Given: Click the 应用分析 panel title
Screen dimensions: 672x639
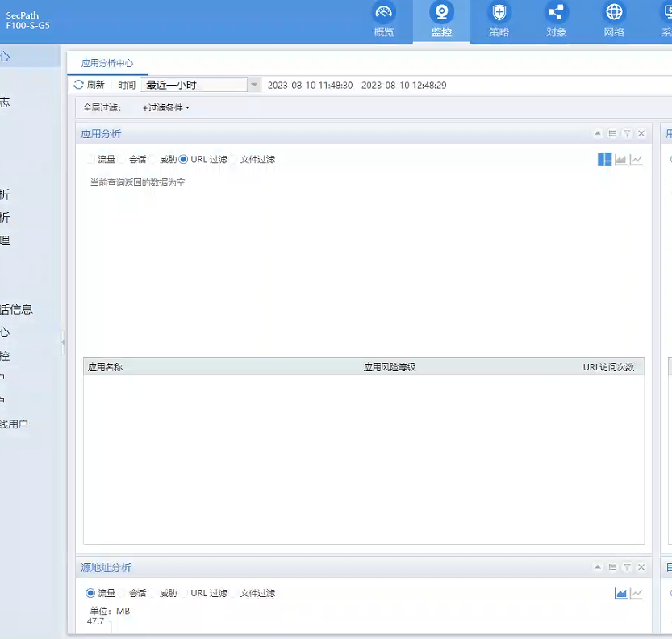Looking at the screenshot, I should [x=101, y=134].
